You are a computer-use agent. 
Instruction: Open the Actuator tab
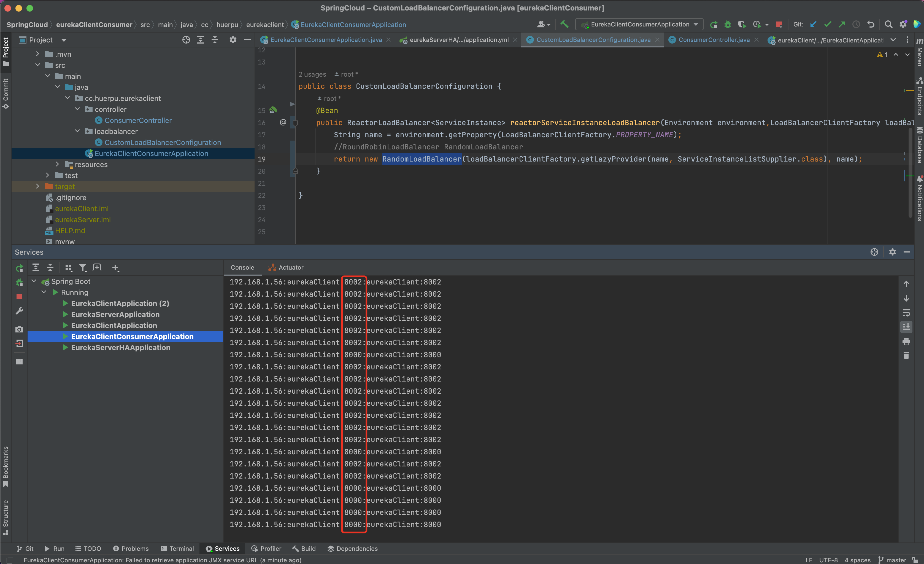286,268
